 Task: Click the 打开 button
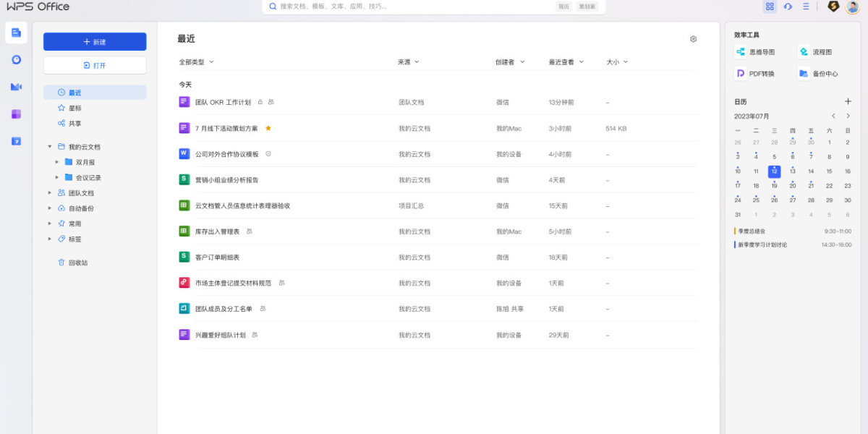95,65
